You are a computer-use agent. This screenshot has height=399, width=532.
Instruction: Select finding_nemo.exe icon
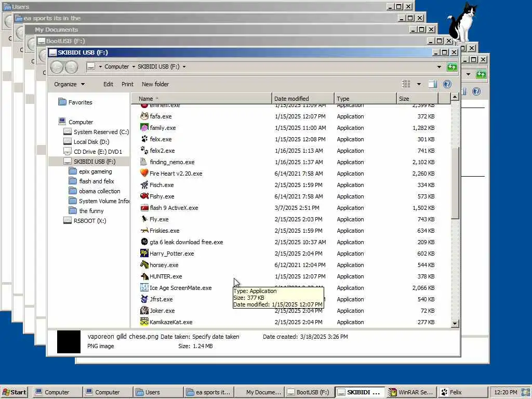pyautogui.click(x=144, y=162)
